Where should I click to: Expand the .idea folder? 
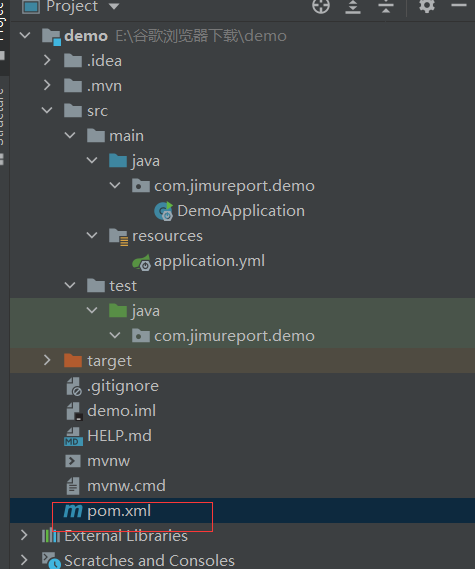coord(47,60)
